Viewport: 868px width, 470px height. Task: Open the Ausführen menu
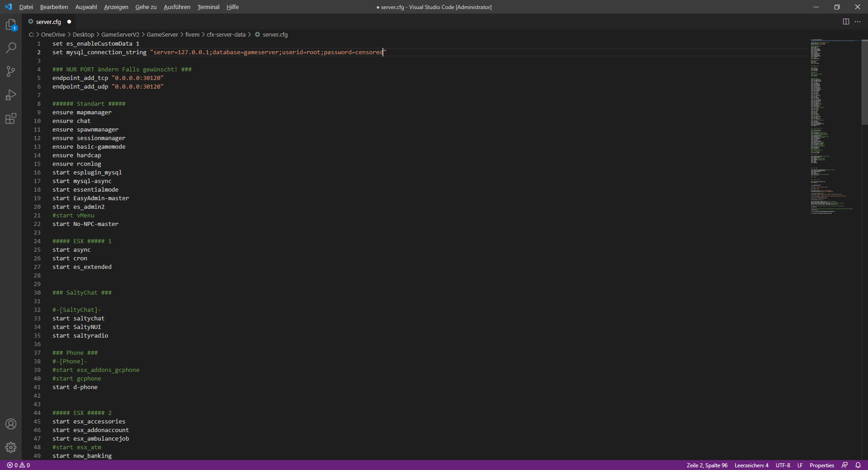pos(177,7)
